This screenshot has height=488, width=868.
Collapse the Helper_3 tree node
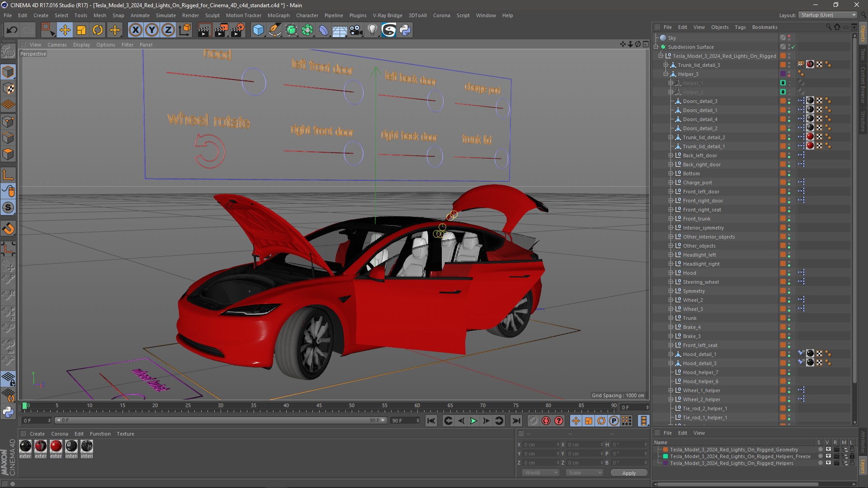tap(666, 74)
